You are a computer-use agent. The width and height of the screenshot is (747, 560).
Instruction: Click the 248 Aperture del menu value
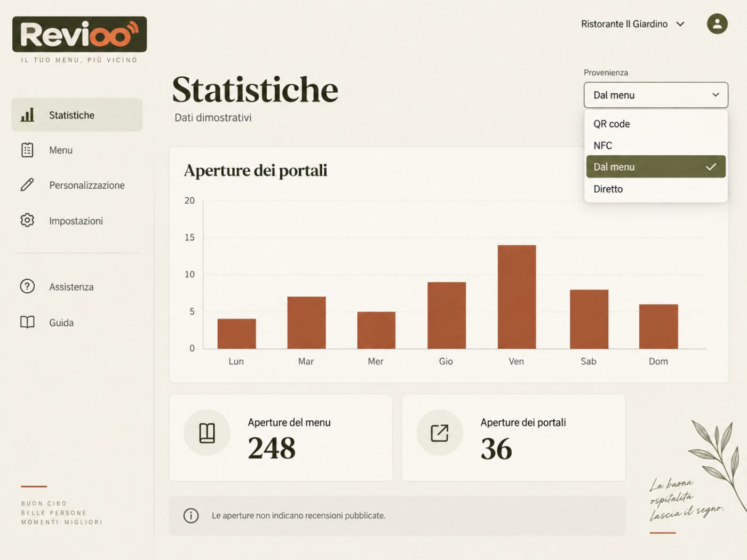272,448
